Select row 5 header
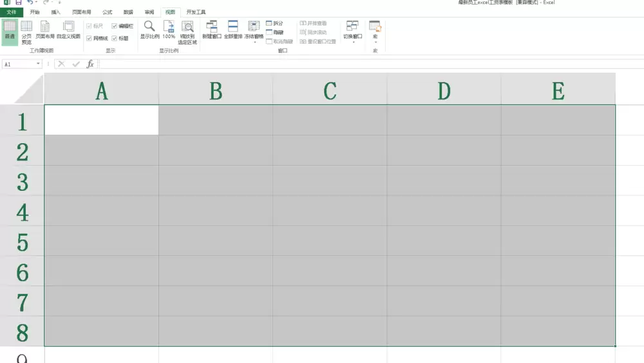Image resolution: width=644 pixels, height=363 pixels. (x=22, y=241)
